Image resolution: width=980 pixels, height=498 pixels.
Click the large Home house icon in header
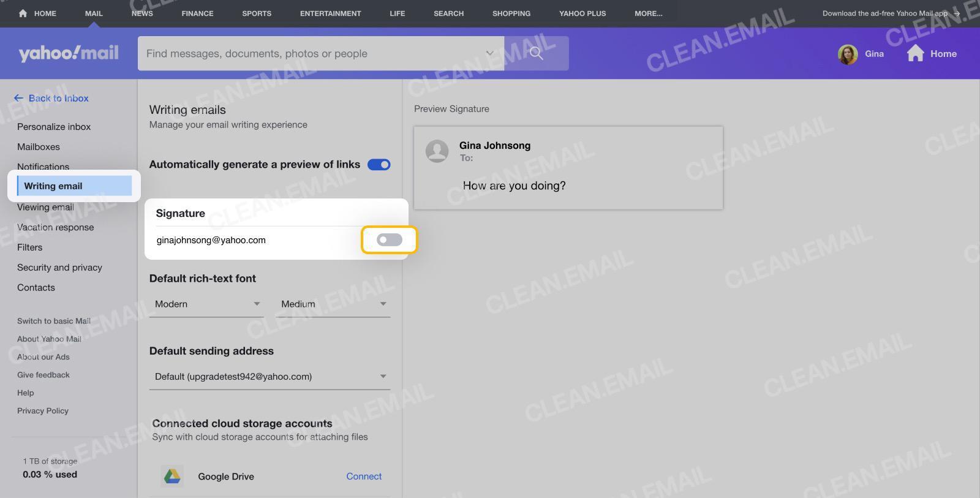[x=915, y=53]
